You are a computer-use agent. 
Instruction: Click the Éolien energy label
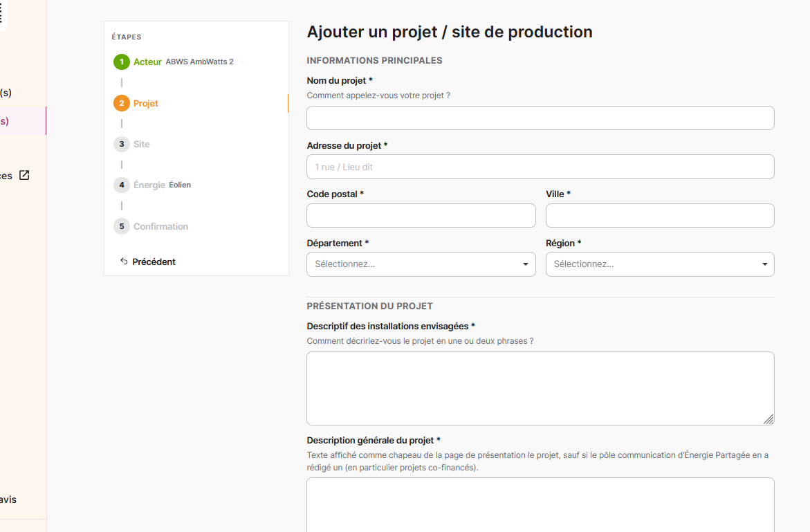(x=180, y=185)
